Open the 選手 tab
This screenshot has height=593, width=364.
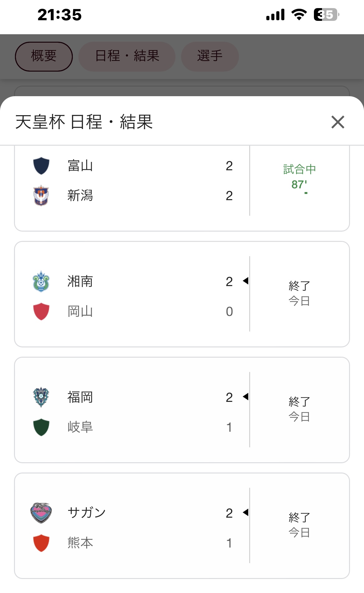coord(210,56)
